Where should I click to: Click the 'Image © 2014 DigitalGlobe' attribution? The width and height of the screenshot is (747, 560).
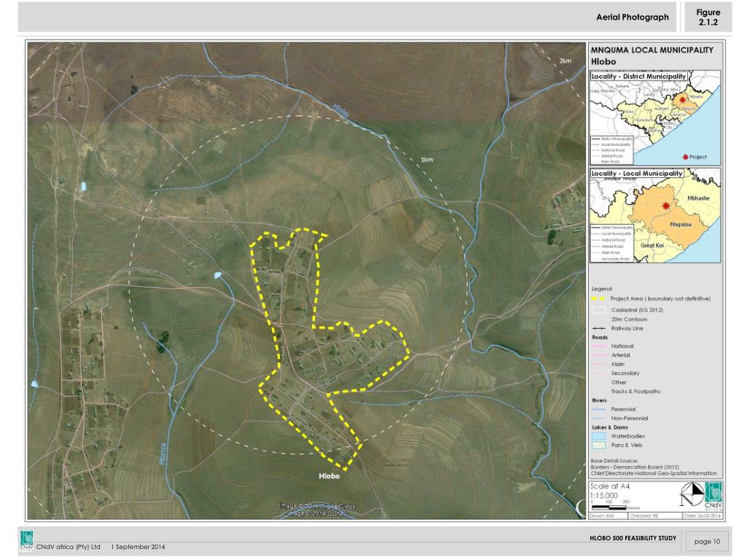pos(317,506)
